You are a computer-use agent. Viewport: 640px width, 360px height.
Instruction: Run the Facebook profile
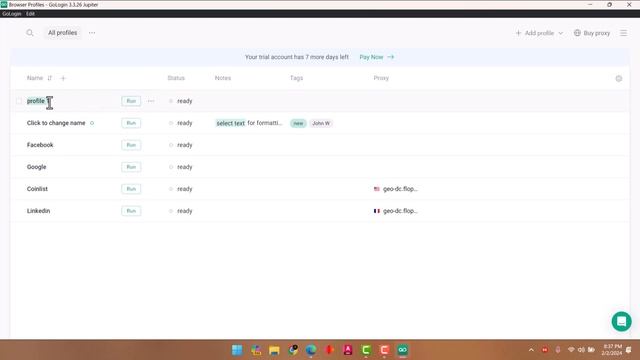point(131,145)
